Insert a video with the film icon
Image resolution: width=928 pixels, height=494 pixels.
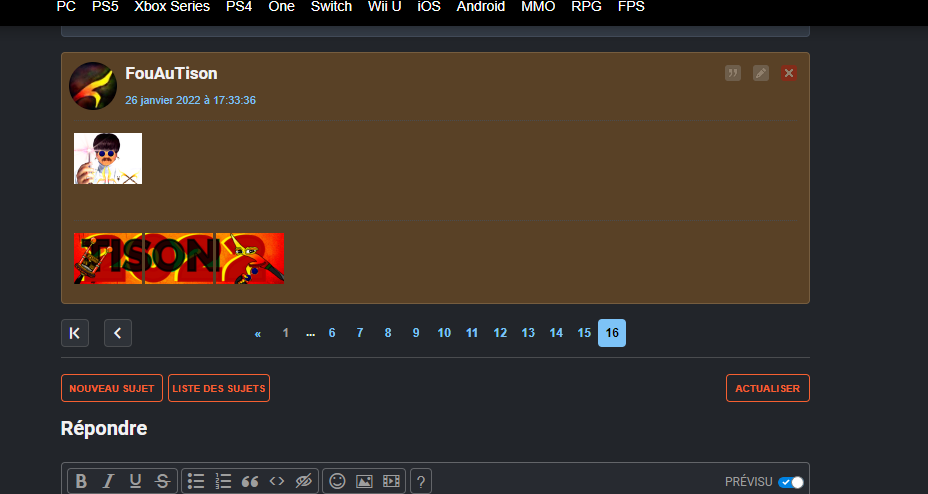[391, 481]
